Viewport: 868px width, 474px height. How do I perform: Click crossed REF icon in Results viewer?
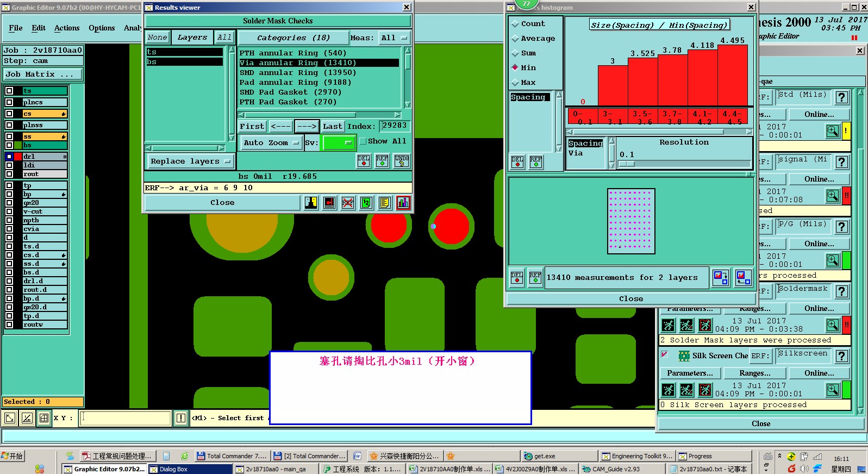[348, 203]
